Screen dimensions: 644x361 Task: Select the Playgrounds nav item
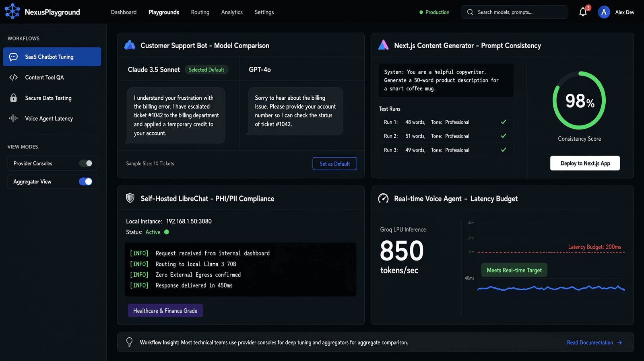coord(164,12)
